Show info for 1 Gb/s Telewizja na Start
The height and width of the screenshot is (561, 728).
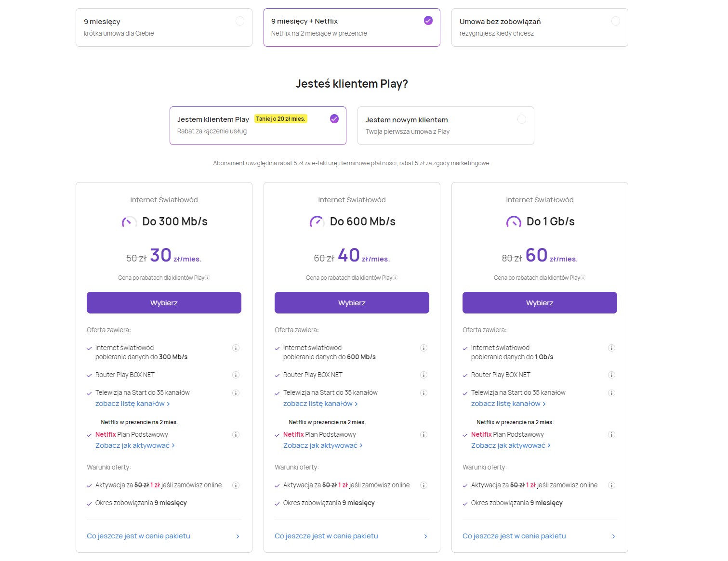(612, 393)
